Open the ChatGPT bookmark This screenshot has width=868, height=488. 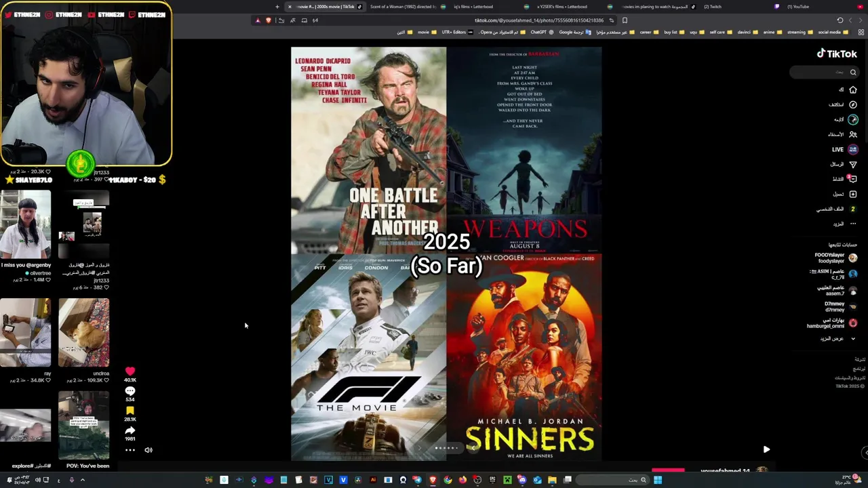click(x=541, y=32)
